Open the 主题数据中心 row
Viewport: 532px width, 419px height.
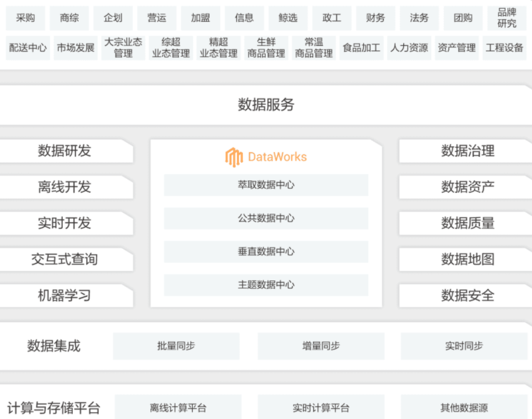tap(266, 285)
